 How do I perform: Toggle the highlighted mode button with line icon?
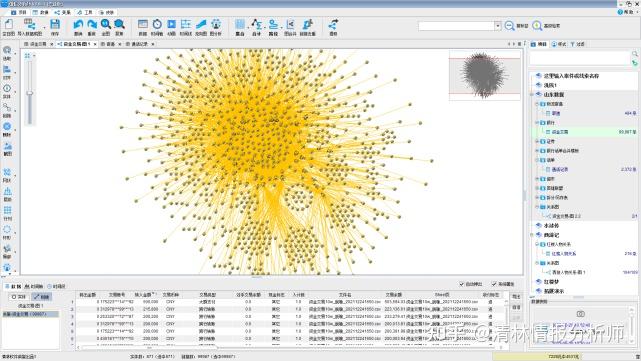pyautogui.click(x=42, y=297)
